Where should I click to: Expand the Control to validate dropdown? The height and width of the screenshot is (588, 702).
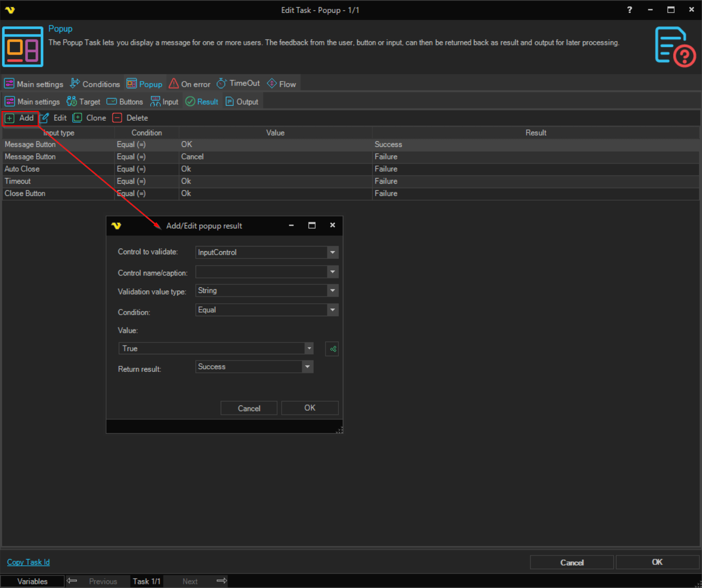(333, 253)
